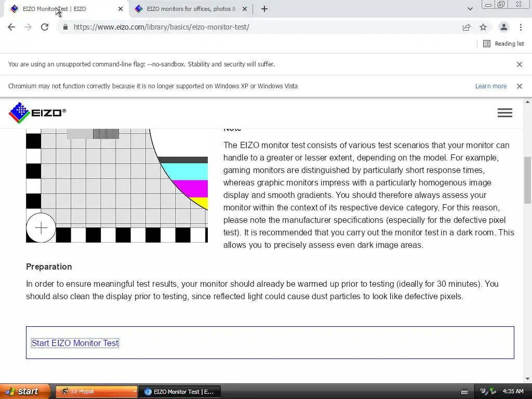
Task: Click the EIZO logo
Action: [x=37, y=113]
